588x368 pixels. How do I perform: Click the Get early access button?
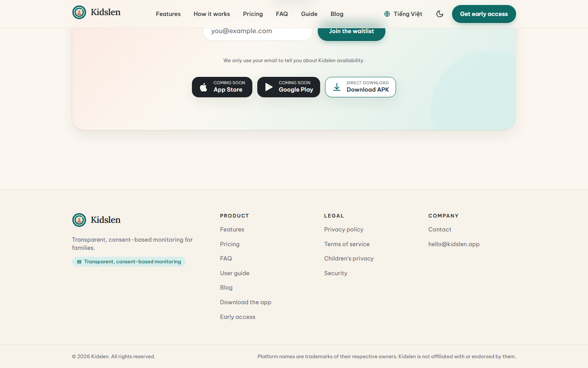click(x=484, y=14)
